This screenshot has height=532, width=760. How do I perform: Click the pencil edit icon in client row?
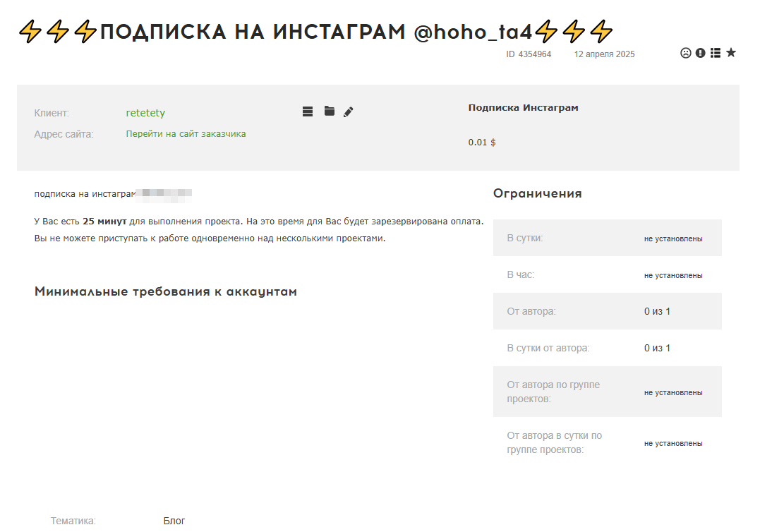pyautogui.click(x=349, y=112)
